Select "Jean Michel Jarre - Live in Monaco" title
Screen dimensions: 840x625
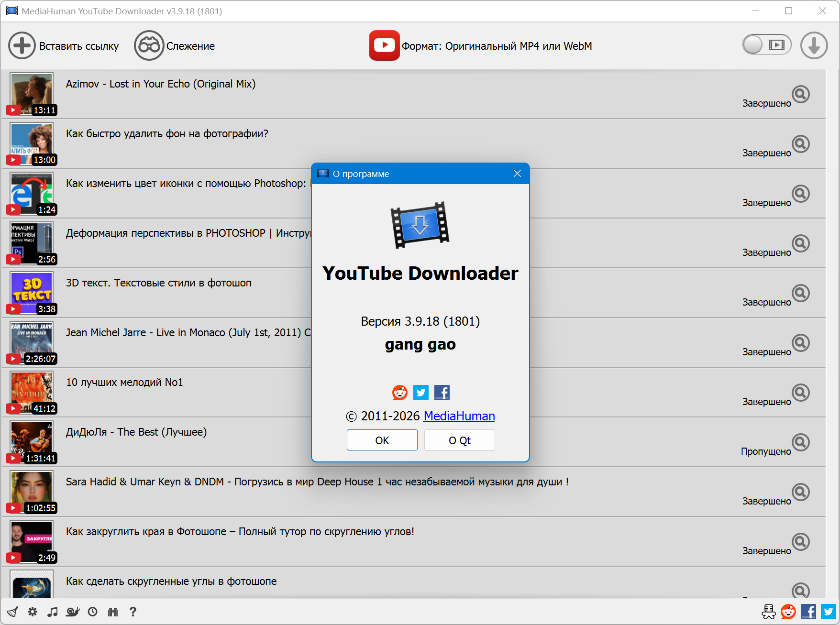pos(188,332)
